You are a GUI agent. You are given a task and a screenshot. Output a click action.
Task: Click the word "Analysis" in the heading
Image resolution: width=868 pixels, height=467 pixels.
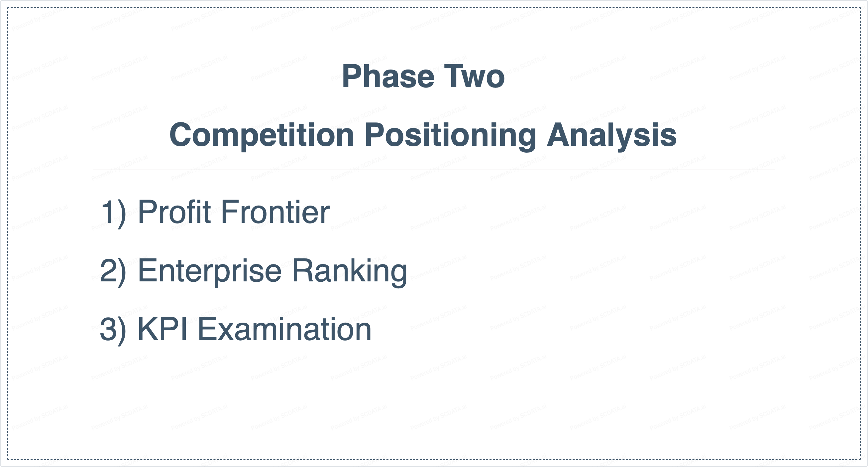coord(611,135)
